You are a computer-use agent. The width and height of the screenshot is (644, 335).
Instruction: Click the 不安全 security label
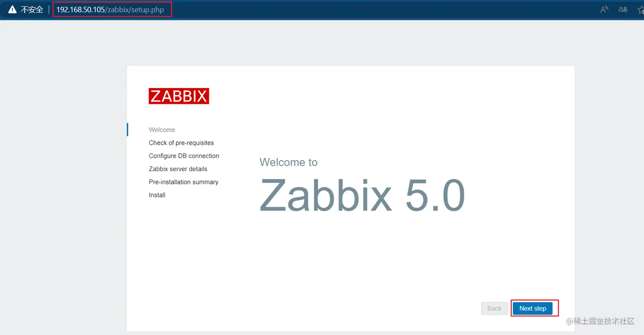coord(32,9)
